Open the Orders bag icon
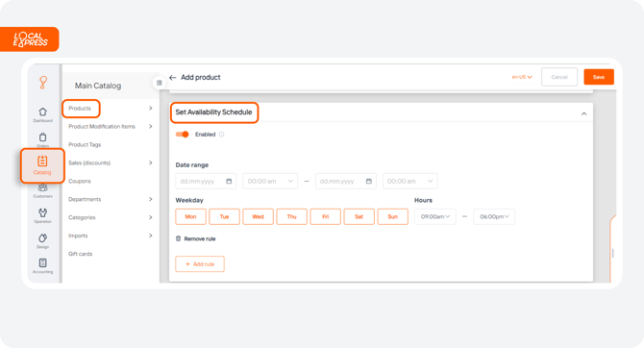 tap(42, 137)
